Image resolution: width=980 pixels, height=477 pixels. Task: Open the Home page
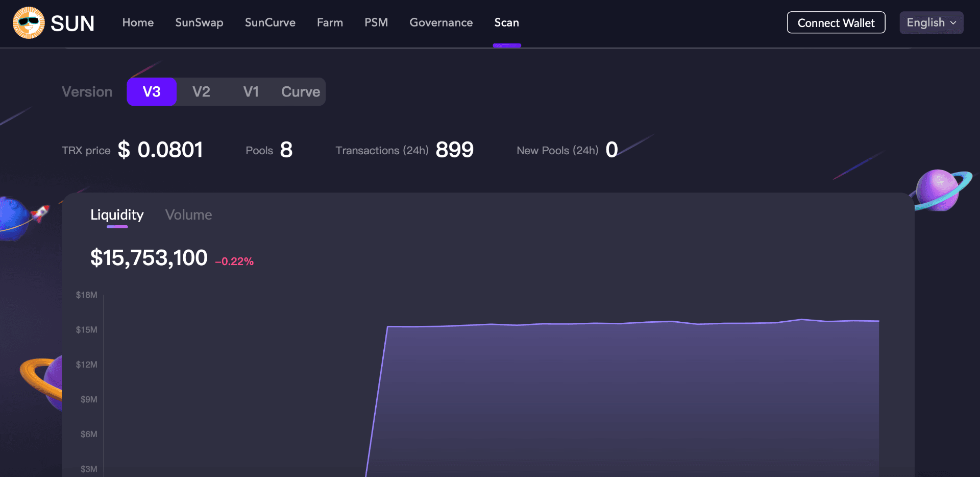coord(138,22)
